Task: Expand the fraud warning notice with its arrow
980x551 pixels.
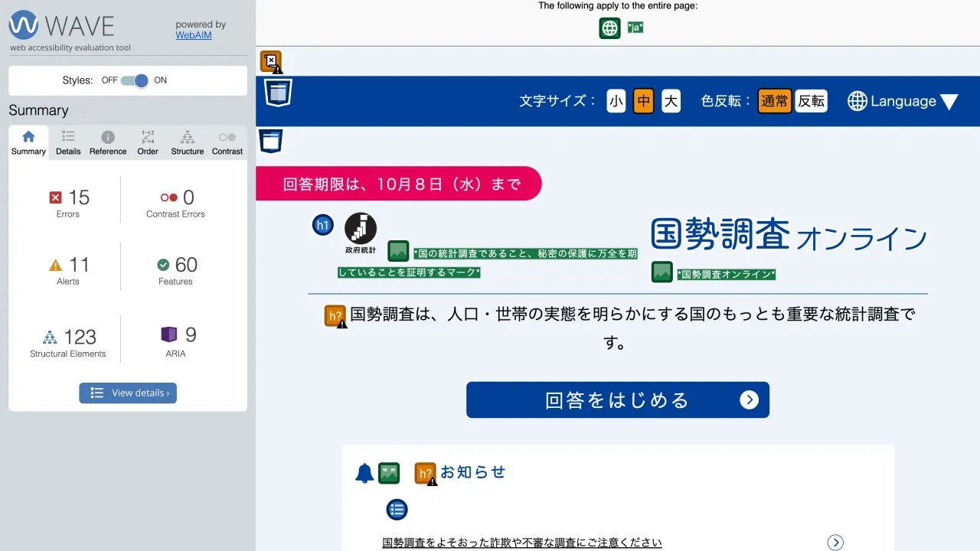Action: tap(835, 542)
